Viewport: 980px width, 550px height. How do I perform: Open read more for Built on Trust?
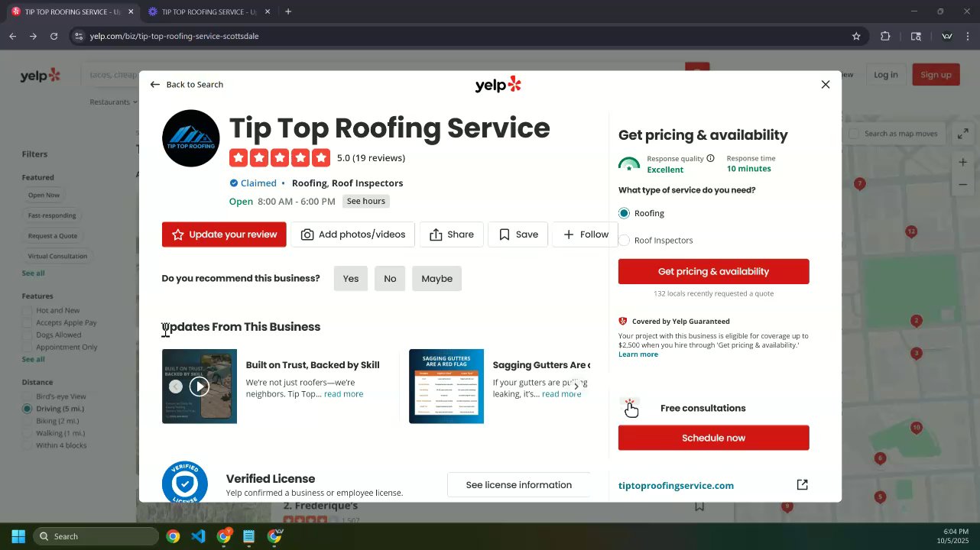coord(343,394)
